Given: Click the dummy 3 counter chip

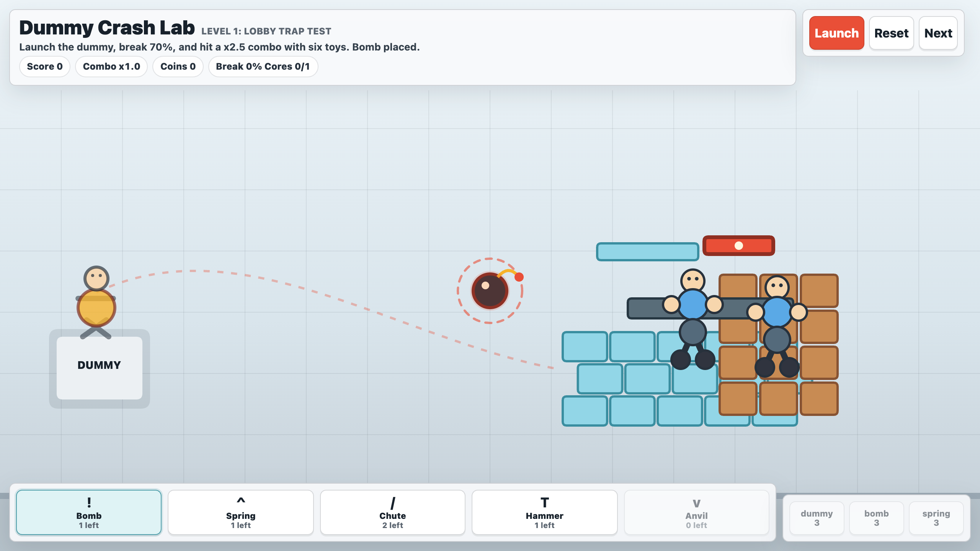Looking at the screenshot, I should coord(817,518).
